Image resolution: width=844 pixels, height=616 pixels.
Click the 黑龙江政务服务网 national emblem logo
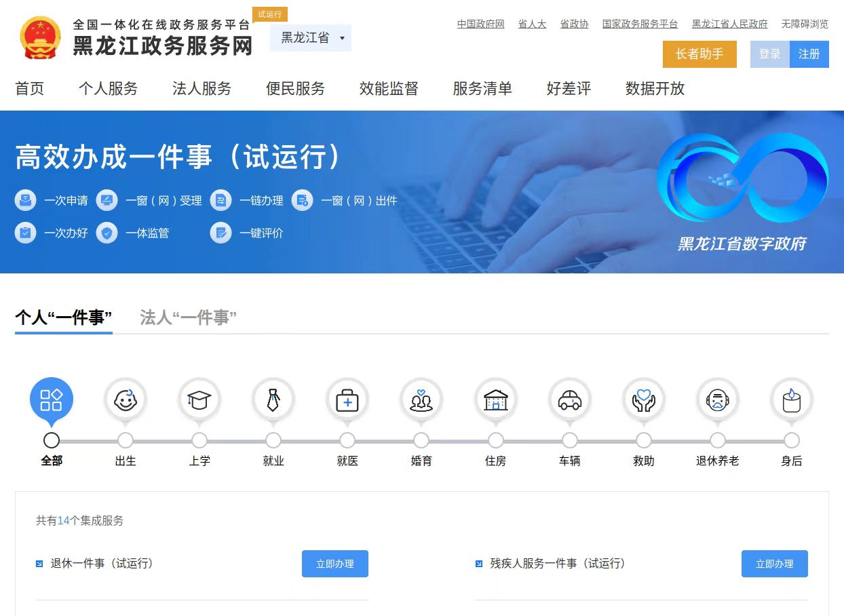click(41, 38)
